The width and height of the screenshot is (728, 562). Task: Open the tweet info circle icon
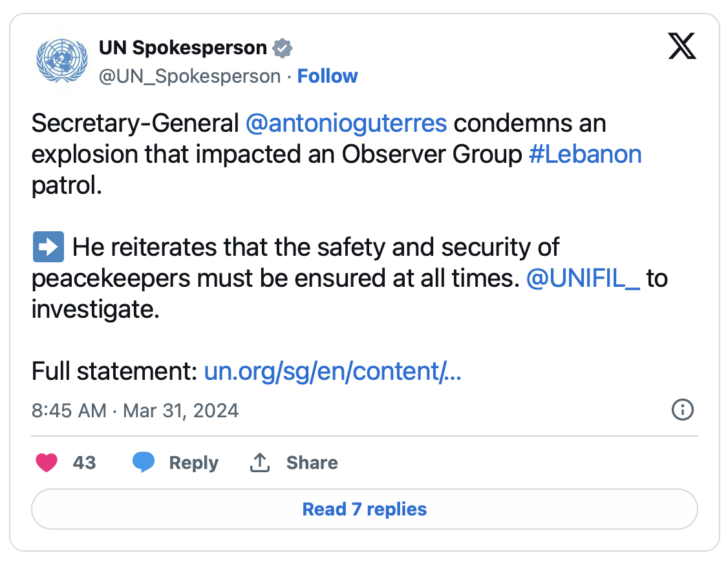pos(683,410)
